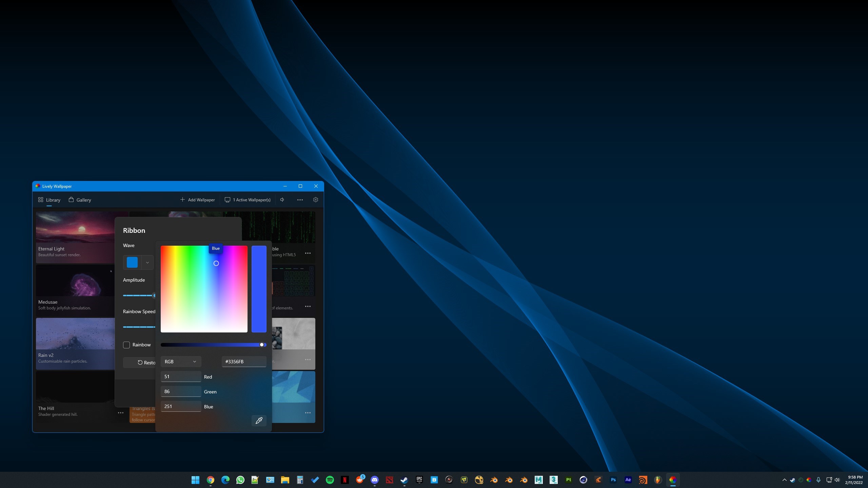The width and height of the screenshot is (868, 488).
Task: Open Lively Wallpaper settings gear
Action: pyautogui.click(x=316, y=200)
